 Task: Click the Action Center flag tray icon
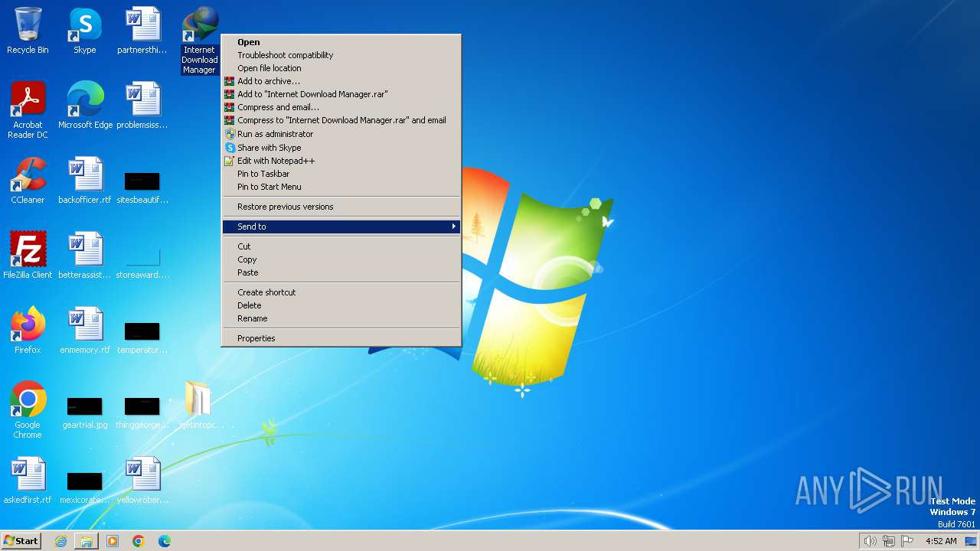(x=907, y=541)
